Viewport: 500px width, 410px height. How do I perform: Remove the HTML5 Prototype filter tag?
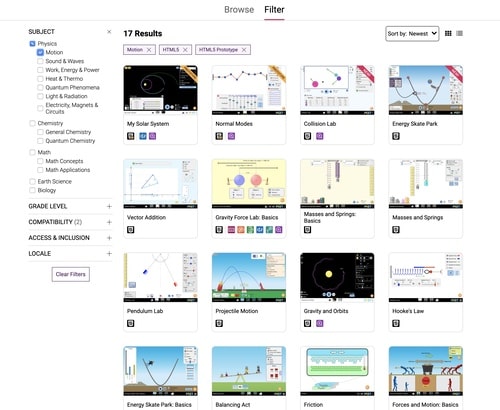244,50
